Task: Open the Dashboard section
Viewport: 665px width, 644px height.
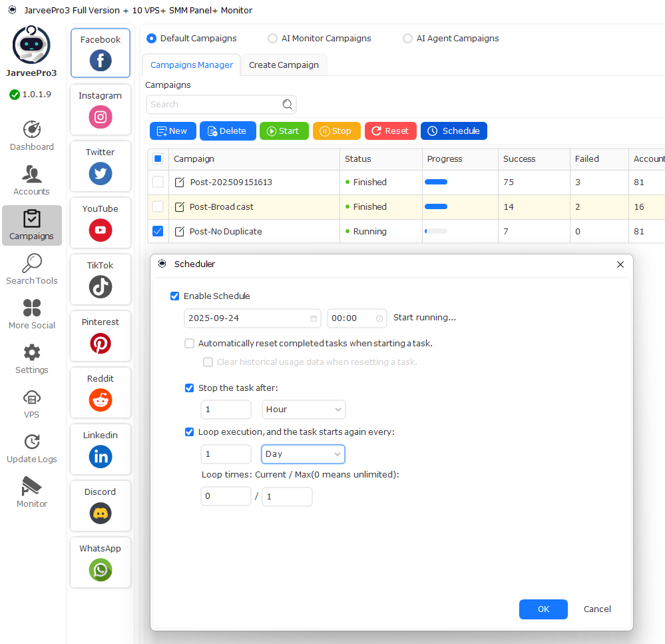Action: (32, 136)
